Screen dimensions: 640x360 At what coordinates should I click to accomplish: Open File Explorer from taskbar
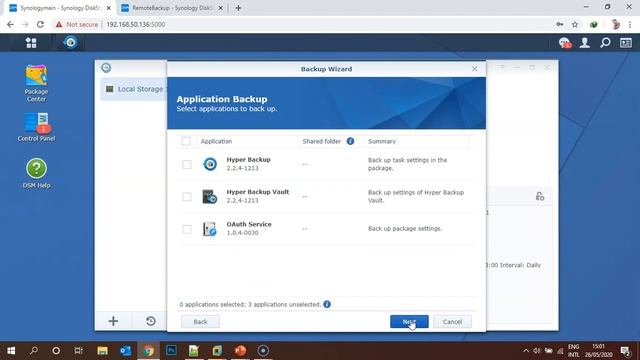(x=102, y=351)
